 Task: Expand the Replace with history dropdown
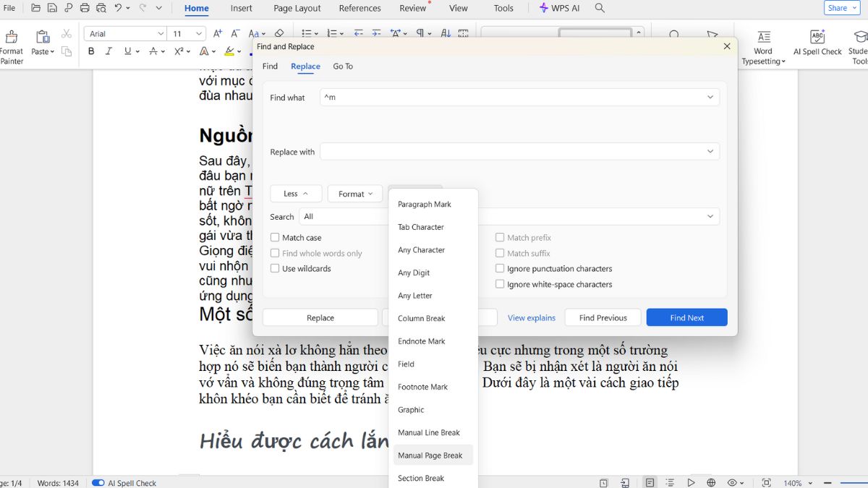[710, 151]
